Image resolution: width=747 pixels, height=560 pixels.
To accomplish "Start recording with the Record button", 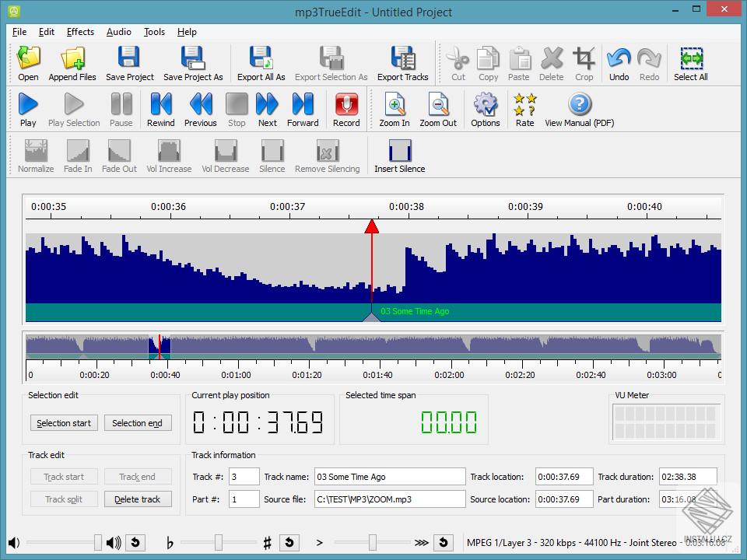I will coord(346,105).
